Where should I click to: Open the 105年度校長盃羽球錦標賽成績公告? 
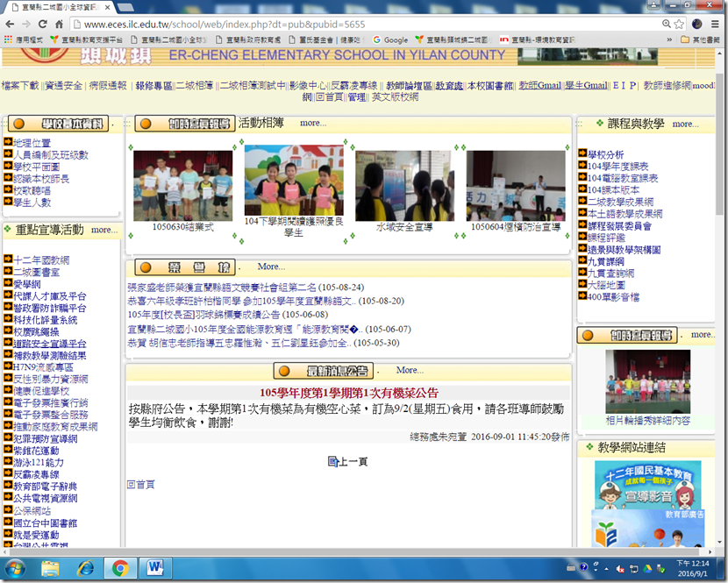pyautogui.click(x=203, y=315)
